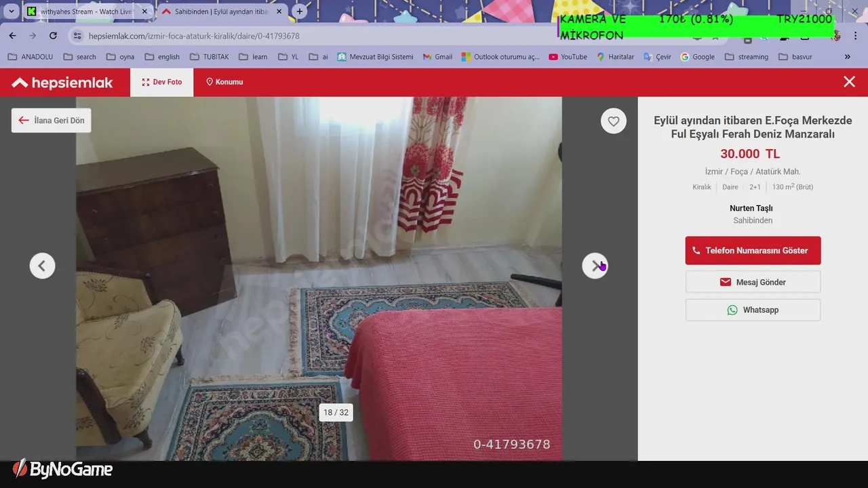Screen dimensions: 868x488
Task: Add listing to favorites with the heart icon
Action: 613,121
